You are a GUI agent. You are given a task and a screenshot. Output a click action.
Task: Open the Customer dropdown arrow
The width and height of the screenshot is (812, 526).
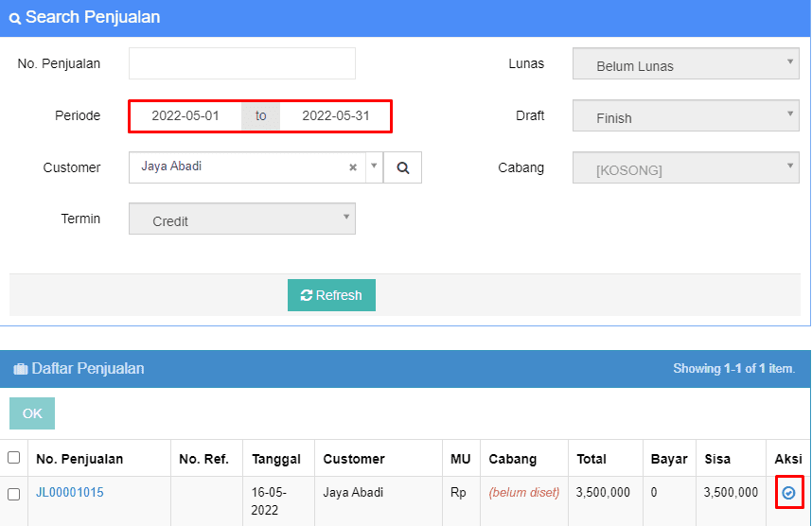pyautogui.click(x=373, y=167)
